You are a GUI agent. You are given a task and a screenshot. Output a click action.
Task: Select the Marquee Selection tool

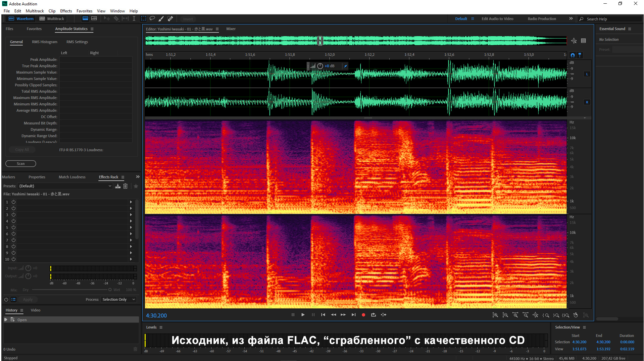143,19
